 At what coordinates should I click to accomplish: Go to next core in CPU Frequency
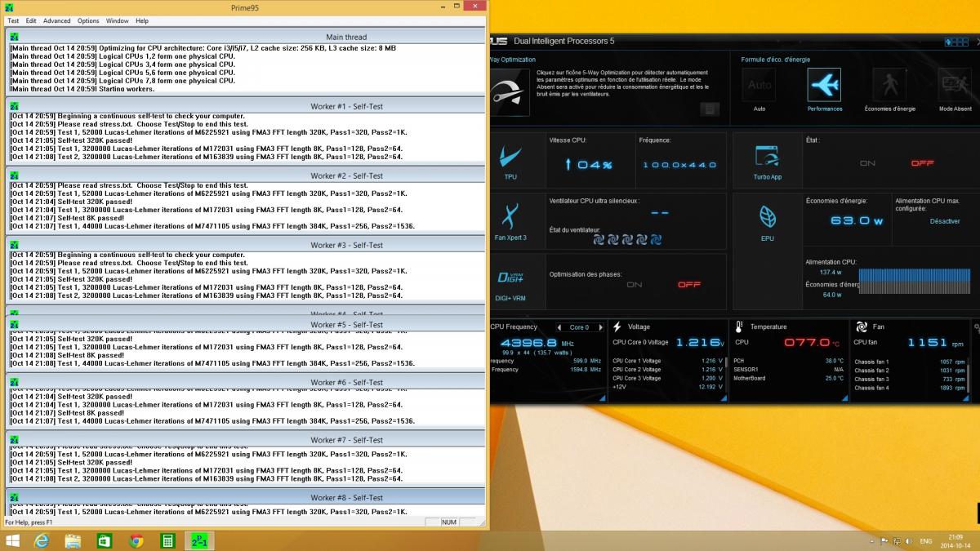(x=599, y=327)
